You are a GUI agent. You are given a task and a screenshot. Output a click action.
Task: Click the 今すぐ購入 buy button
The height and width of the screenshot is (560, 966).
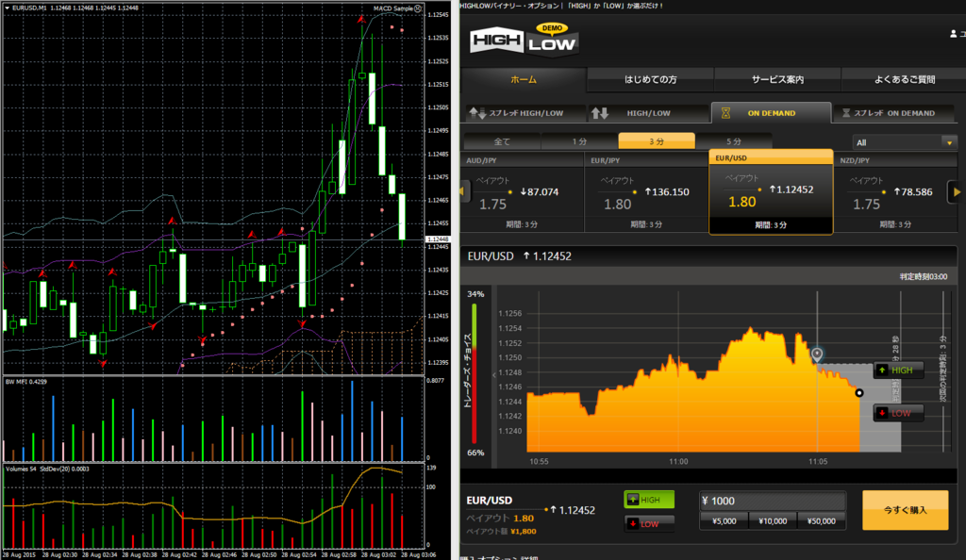905,510
